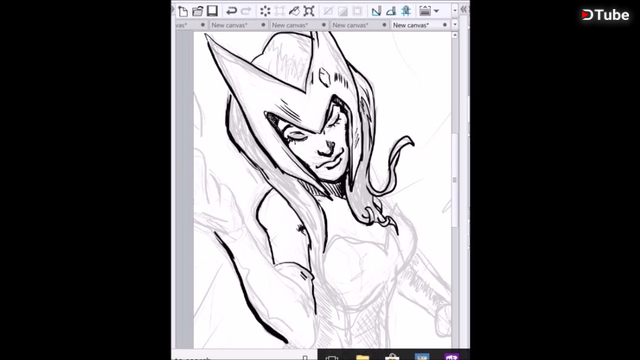Toggle Snap to Grid
Viewport: 640px width, 360px height.
[x=406, y=11]
